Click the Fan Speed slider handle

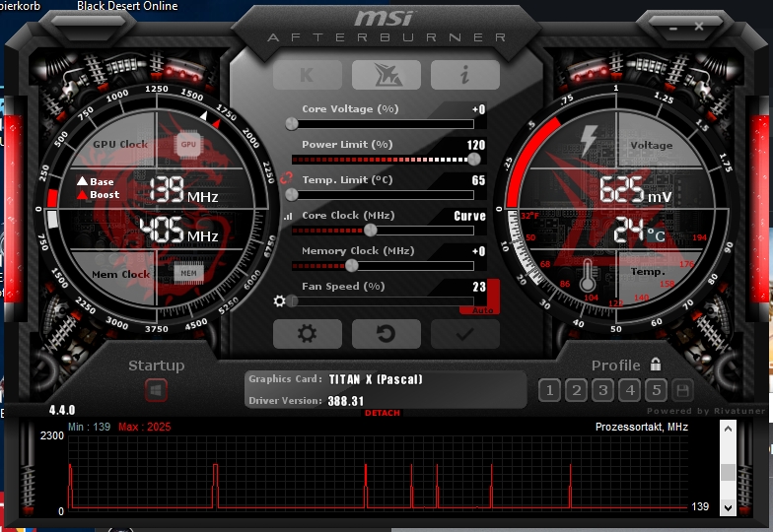pyautogui.click(x=292, y=301)
